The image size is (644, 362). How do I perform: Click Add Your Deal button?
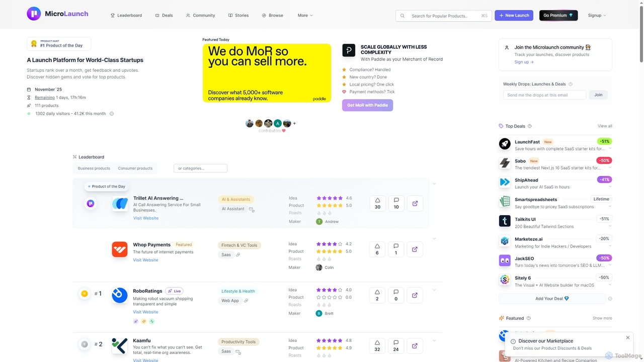(552, 299)
